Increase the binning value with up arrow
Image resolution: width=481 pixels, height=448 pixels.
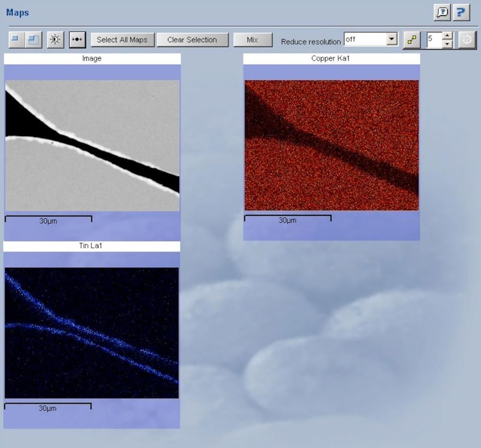click(x=448, y=36)
